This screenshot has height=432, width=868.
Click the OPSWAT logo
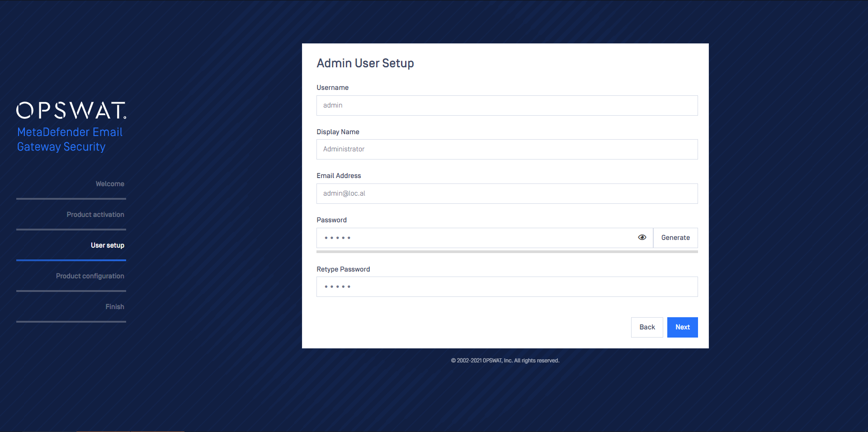(71, 110)
